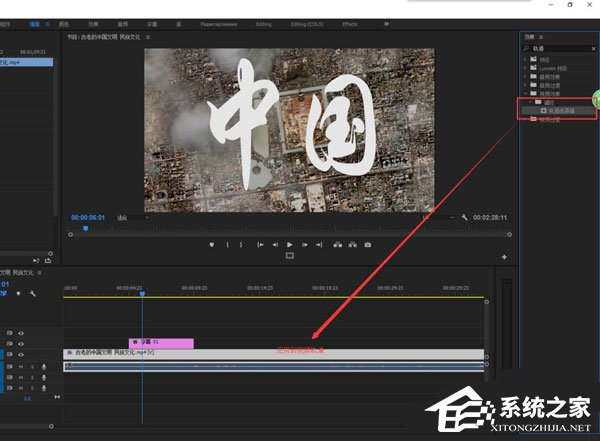Click the export icon under Project panel
The image size is (600, 441).
pos(48,261)
